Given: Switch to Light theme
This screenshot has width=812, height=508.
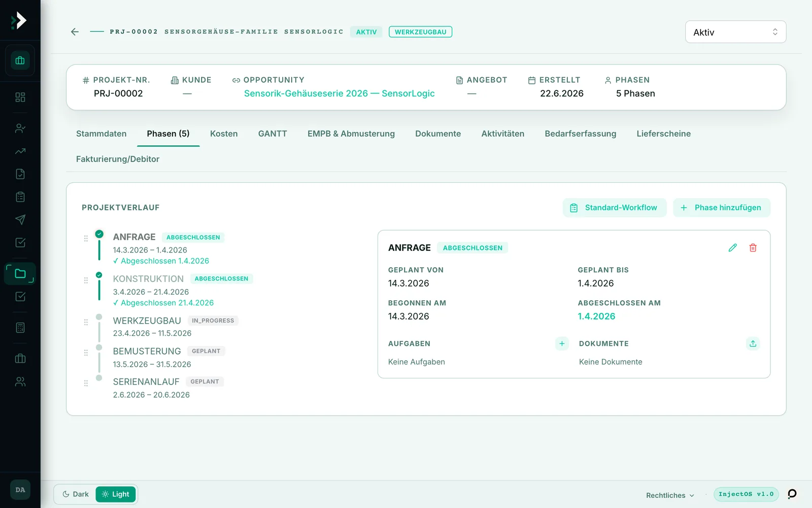Looking at the screenshot, I should click(116, 494).
